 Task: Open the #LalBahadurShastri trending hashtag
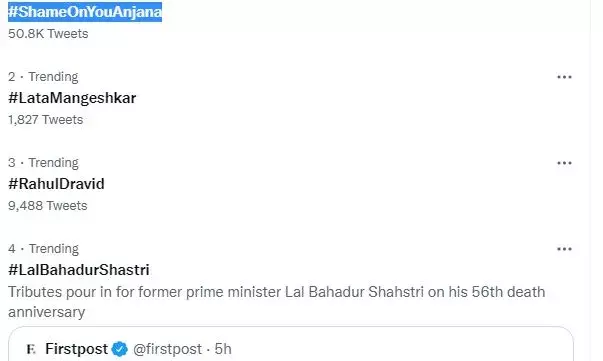(79, 270)
